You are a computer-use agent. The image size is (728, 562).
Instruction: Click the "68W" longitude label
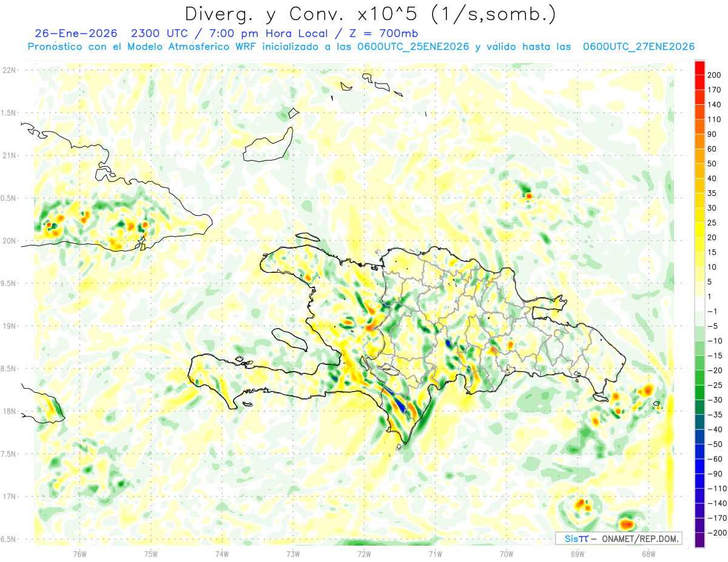649,554
